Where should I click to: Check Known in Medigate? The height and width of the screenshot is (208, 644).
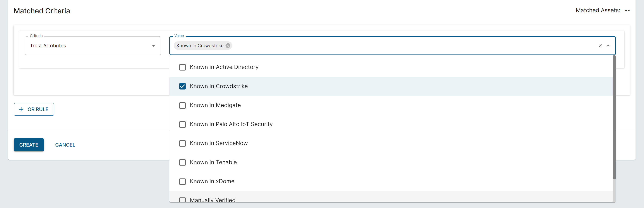(183, 105)
